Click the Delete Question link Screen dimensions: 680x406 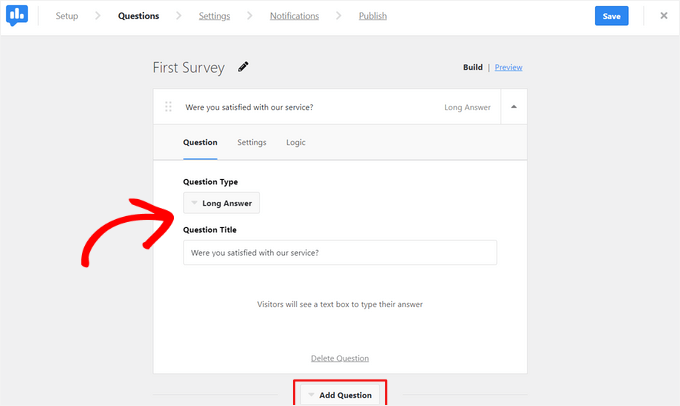340,358
